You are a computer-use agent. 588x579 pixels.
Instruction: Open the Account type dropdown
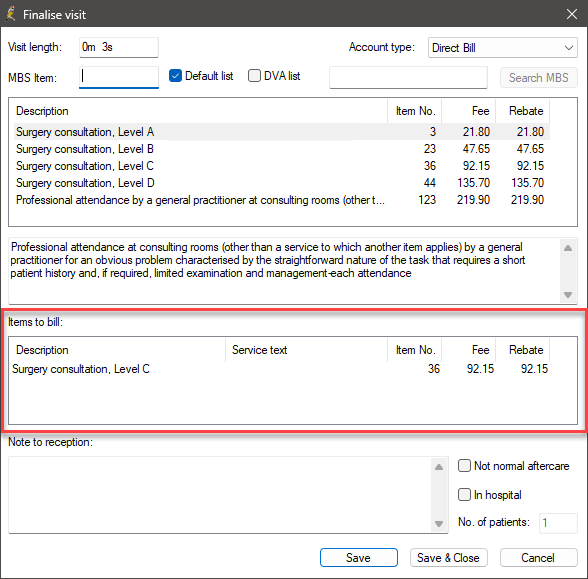point(502,48)
